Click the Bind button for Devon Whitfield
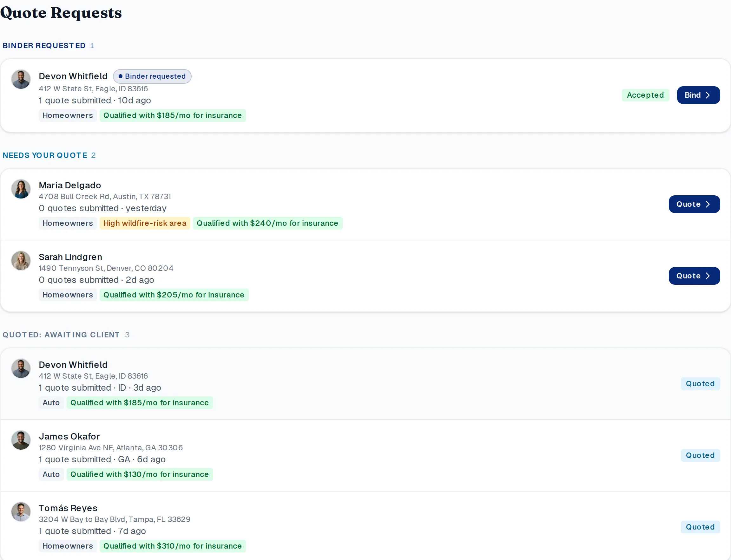The width and height of the screenshot is (731, 560). pos(698,95)
